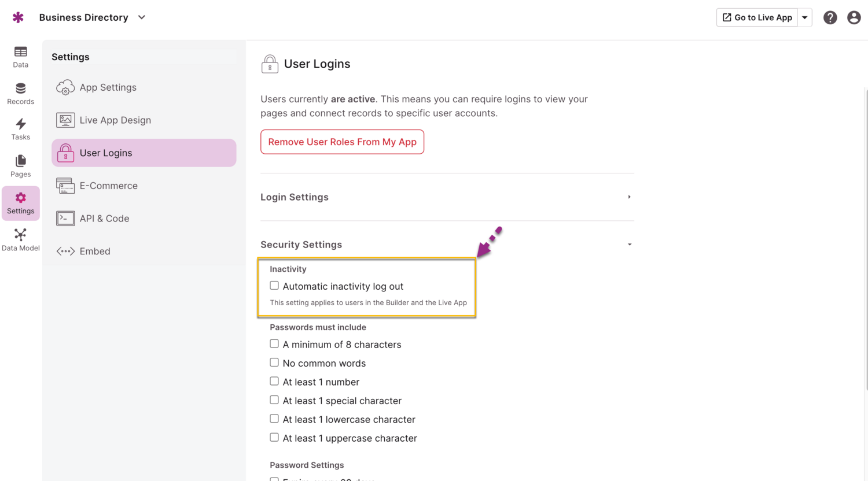This screenshot has height=481, width=868.
Task: Open the Business Directory app switcher dropdown
Action: pyautogui.click(x=141, y=17)
